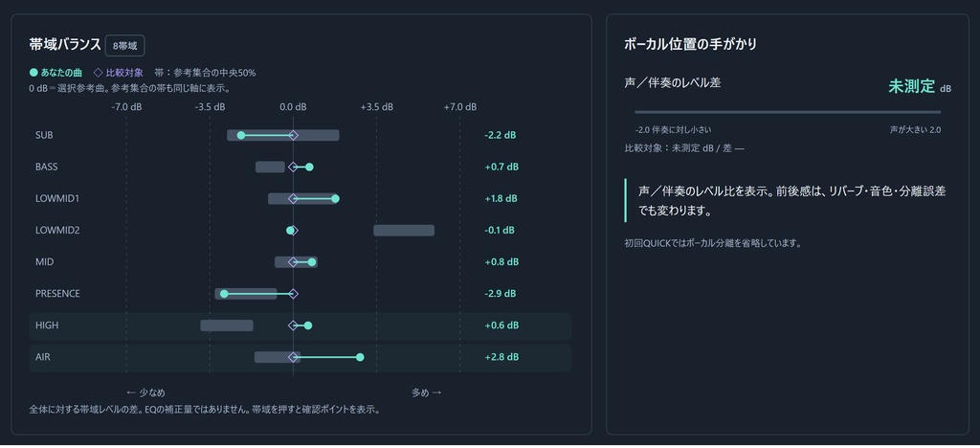Viewport: 980px width, 448px height.
Task: Click the LOWMID2 value -0.1 dB
Action: pos(500,231)
